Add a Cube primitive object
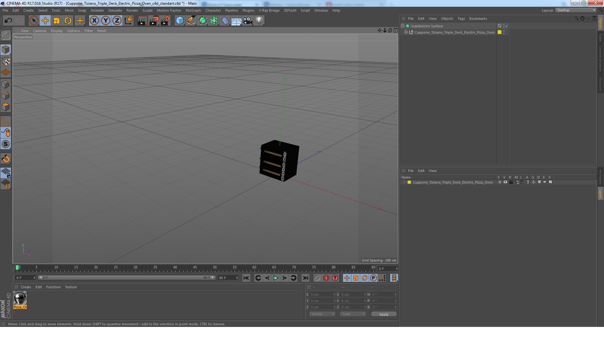The width and height of the screenshot is (604, 364). 180,21
